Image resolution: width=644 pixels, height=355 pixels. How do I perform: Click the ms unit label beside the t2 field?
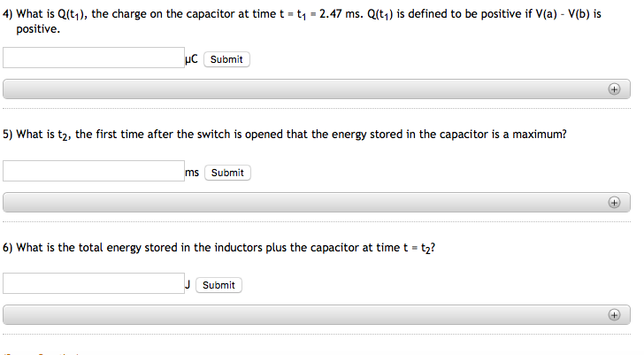193,172
